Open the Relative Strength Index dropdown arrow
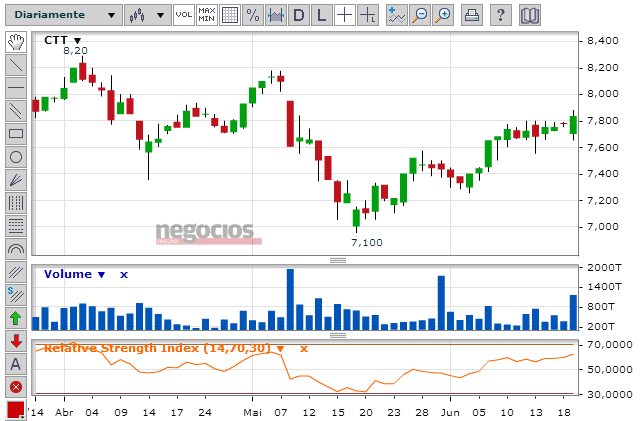 [280, 349]
